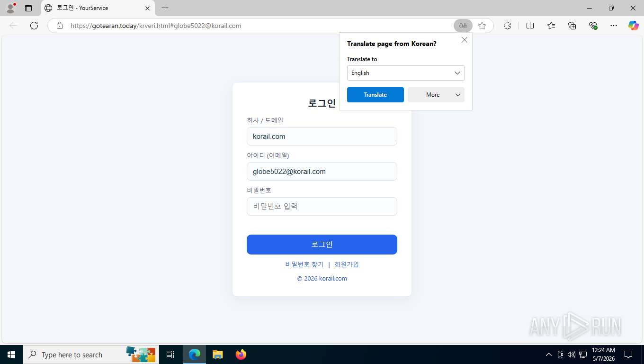Show hidden system tray icons
Image resolution: width=644 pixels, height=364 pixels.
pyautogui.click(x=549, y=355)
